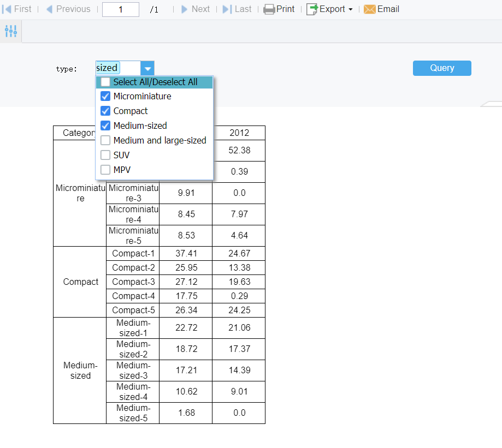
Task: Advance to the next page
Action: click(x=196, y=9)
